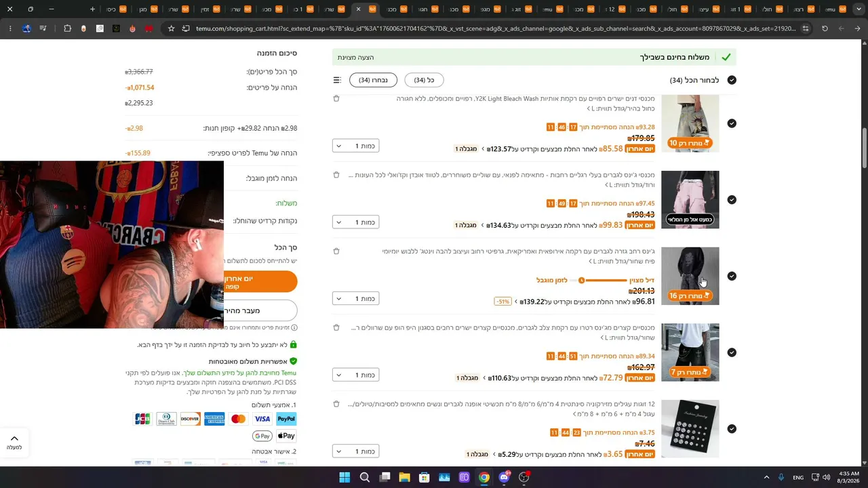Expand price details showing ₪139.22 after credit
This screenshot has width=868, height=488.
point(516,302)
